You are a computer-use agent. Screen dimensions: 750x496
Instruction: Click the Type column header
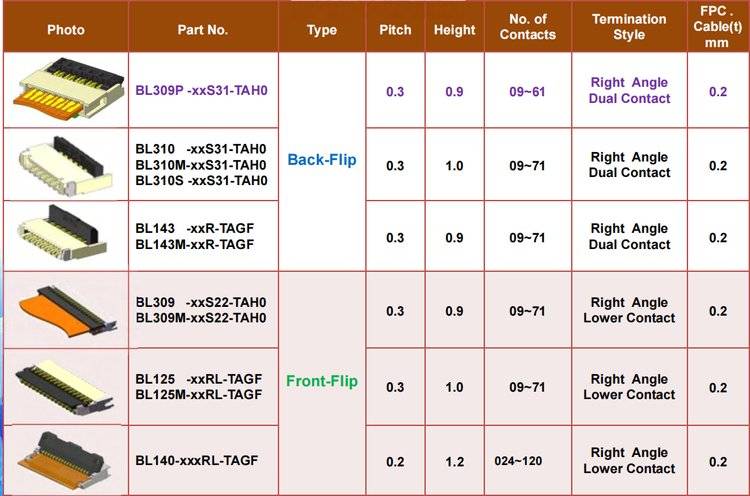[x=321, y=29]
